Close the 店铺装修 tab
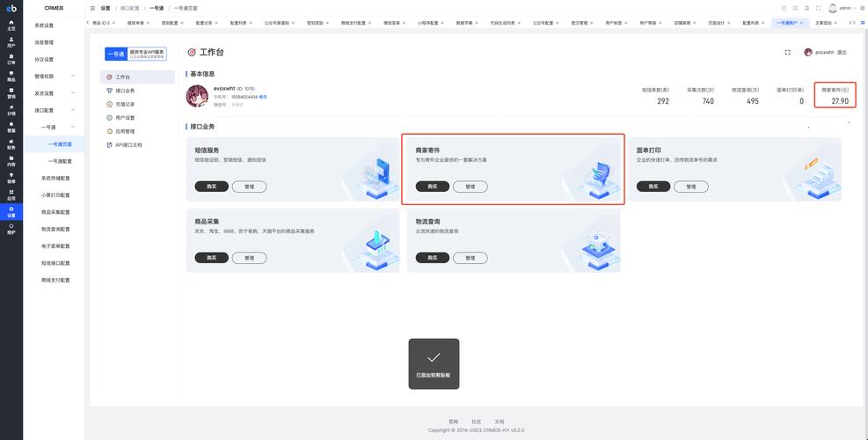The width and height of the screenshot is (868, 440). point(695,23)
